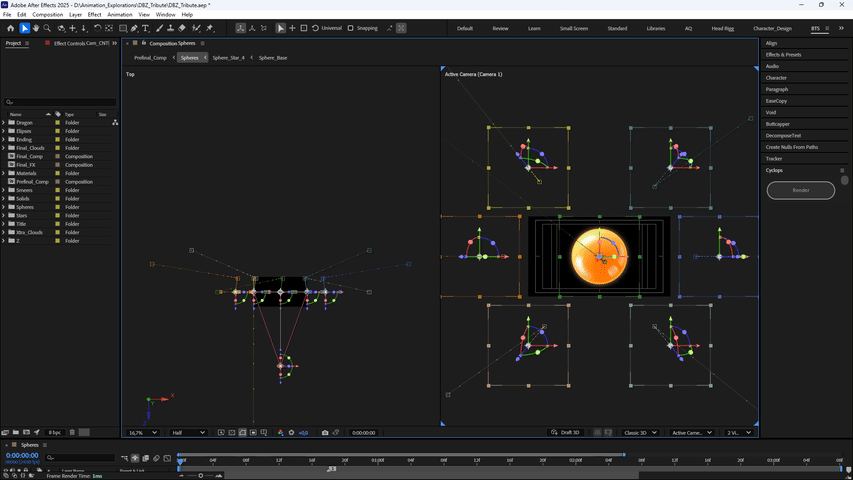Switch to Character_Design workspace
Image resolution: width=853 pixels, height=480 pixels.
click(772, 28)
